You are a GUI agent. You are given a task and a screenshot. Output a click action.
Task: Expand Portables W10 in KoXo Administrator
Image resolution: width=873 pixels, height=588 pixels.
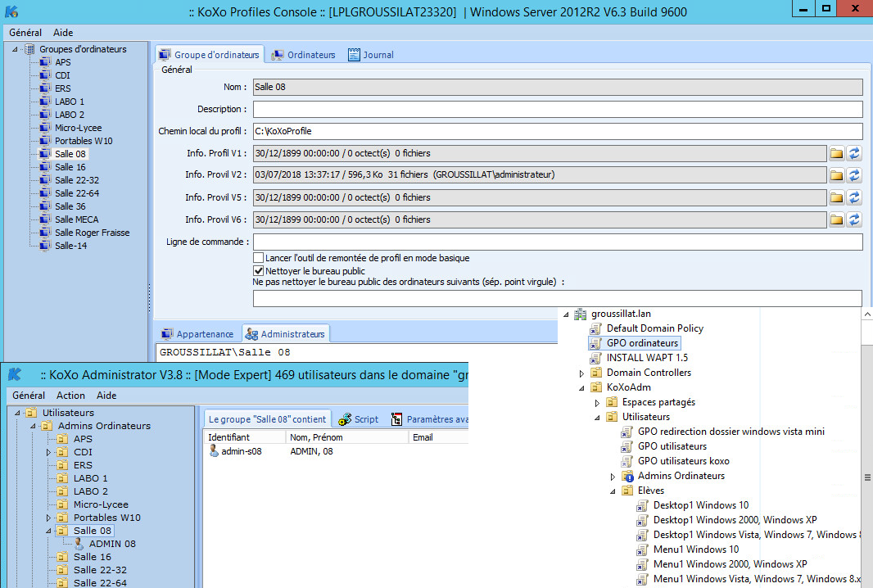click(48, 518)
